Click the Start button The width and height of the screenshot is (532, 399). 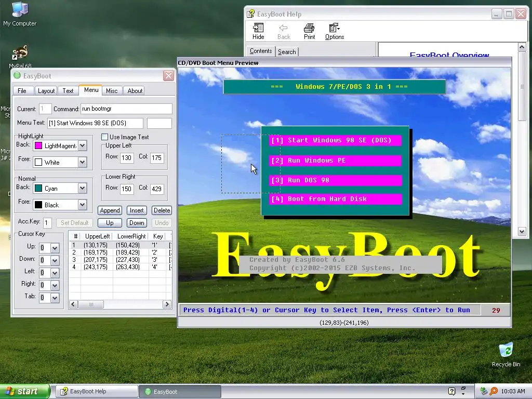[x=25, y=391]
